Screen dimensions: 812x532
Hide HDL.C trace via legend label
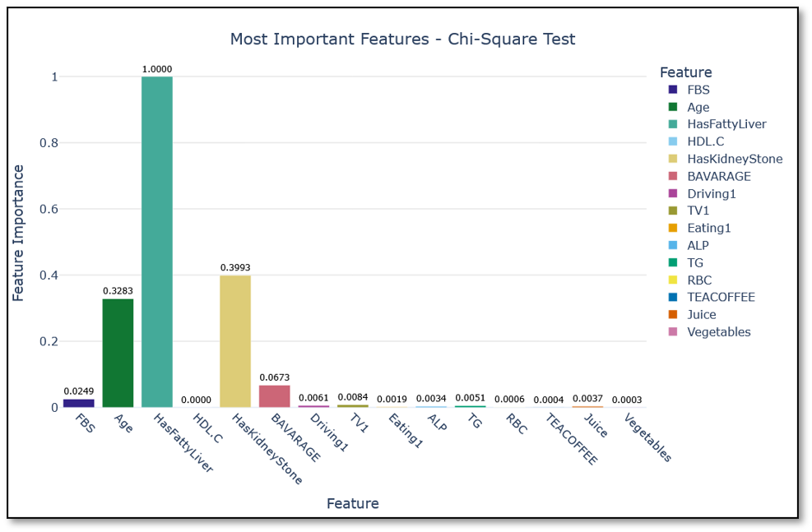705,141
